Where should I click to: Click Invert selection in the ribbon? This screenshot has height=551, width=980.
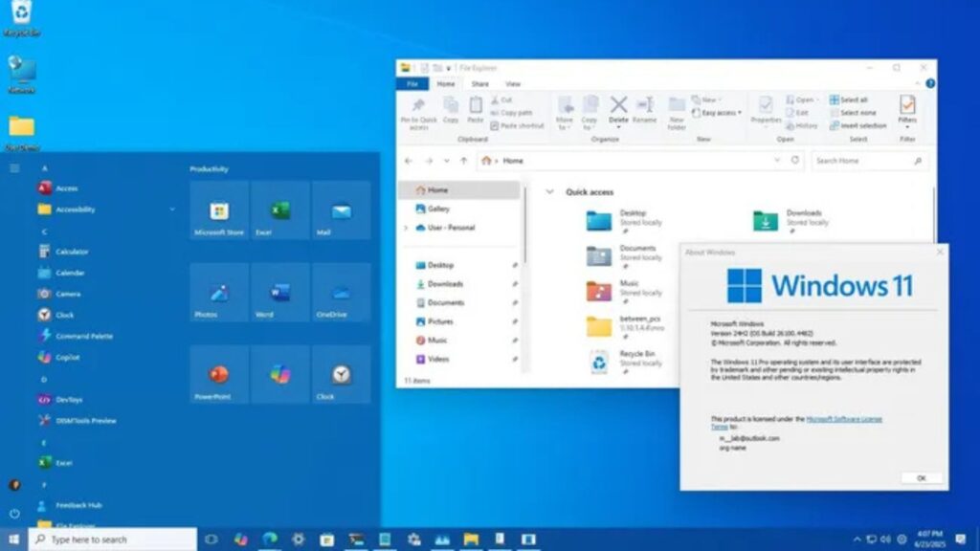tap(857, 125)
